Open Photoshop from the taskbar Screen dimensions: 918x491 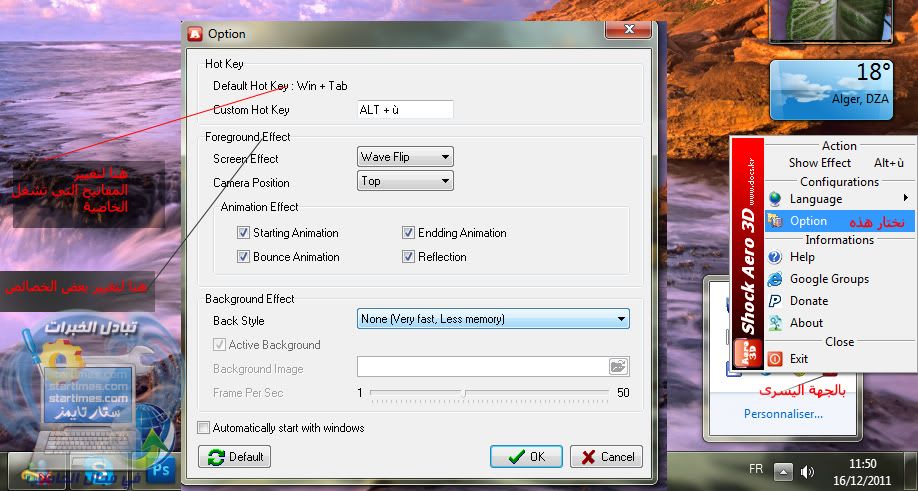click(161, 468)
